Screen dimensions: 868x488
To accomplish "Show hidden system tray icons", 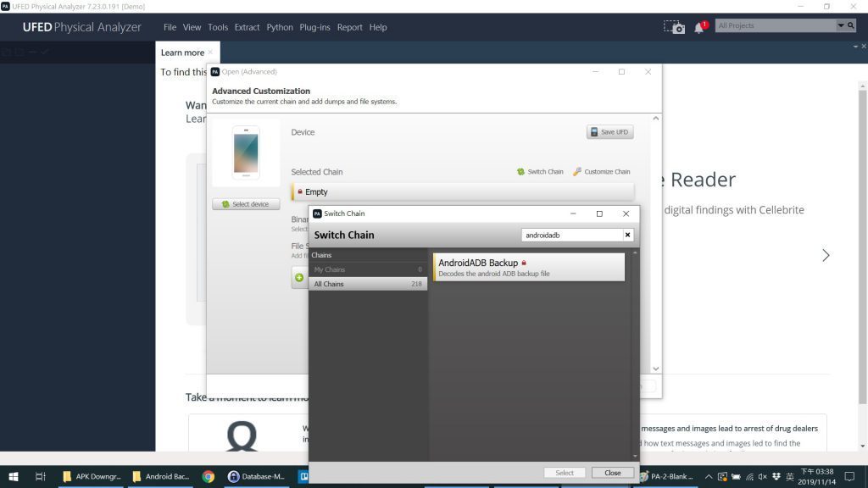I will click(x=709, y=476).
